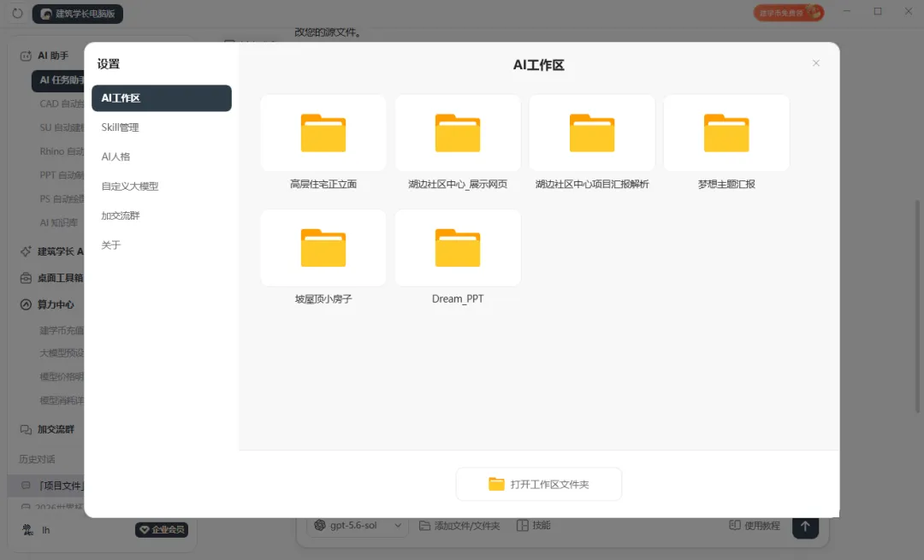This screenshot has width=924, height=560.
Task: Click the 加交流群 chat icon in main sidebar
Action: (x=26, y=429)
